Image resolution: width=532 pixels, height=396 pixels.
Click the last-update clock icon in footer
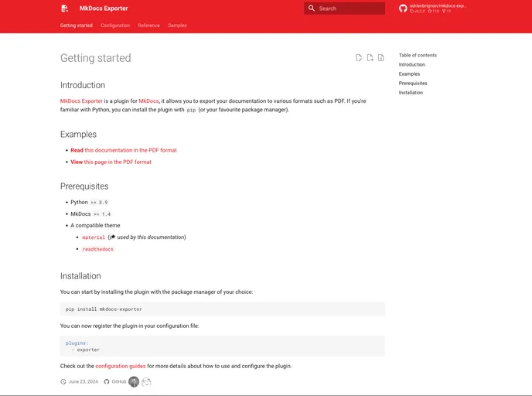coord(63,382)
